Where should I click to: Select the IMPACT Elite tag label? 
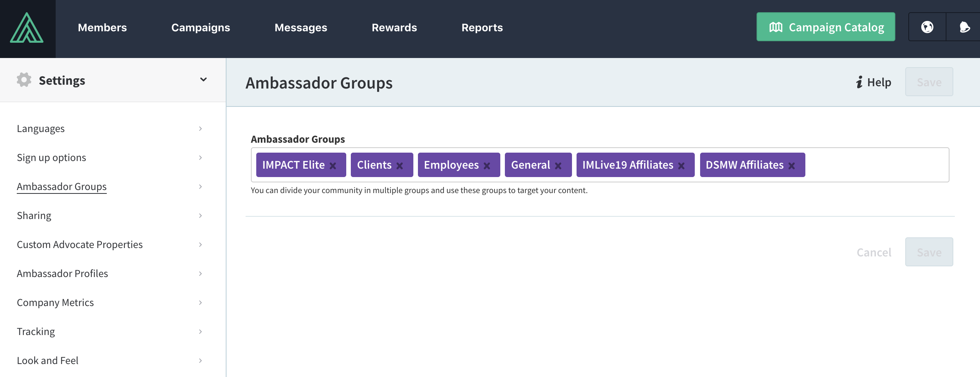coord(293,165)
